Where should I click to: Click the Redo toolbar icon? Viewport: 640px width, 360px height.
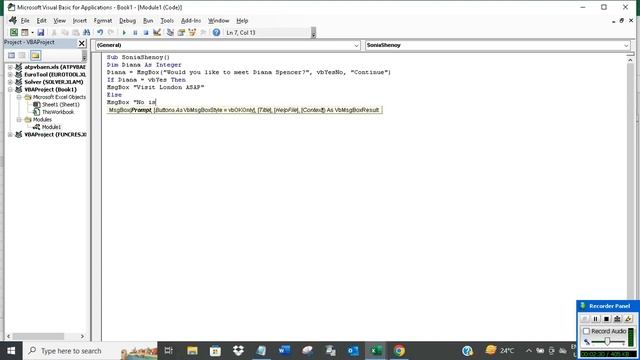[111, 32]
